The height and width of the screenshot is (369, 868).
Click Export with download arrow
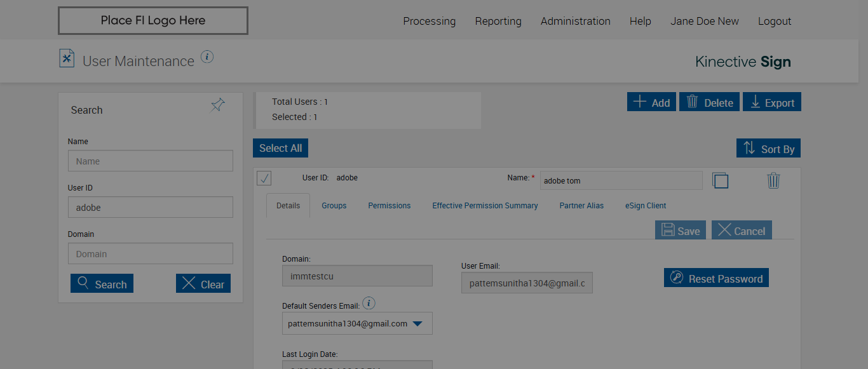pos(773,102)
